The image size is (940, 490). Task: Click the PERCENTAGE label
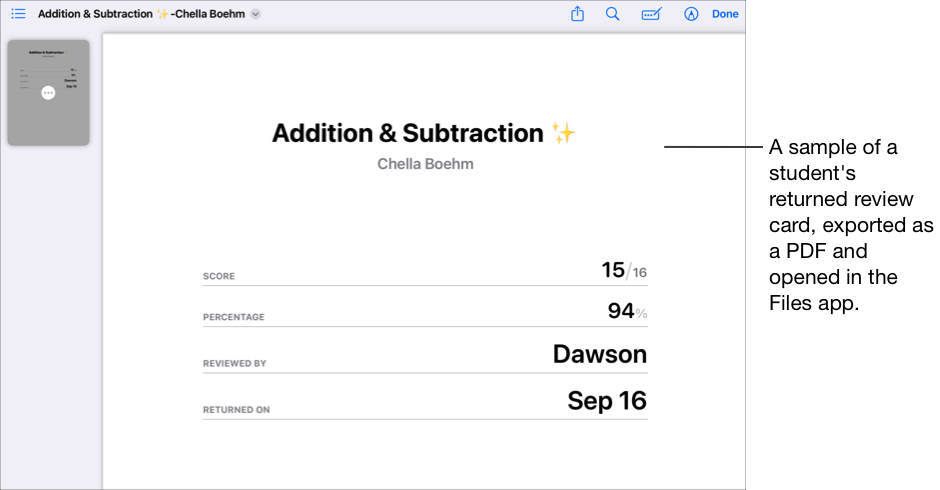point(234,317)
